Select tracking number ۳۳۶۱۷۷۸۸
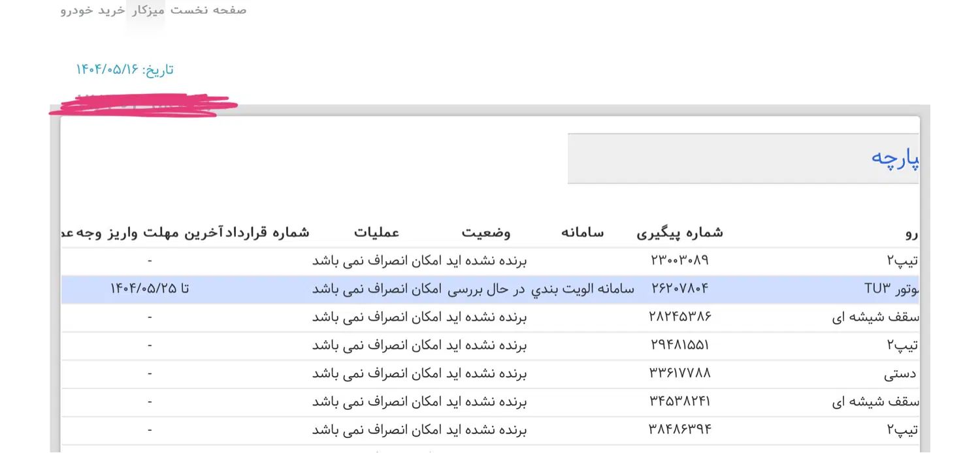The image size is (980, 453). tap(679, 373)
